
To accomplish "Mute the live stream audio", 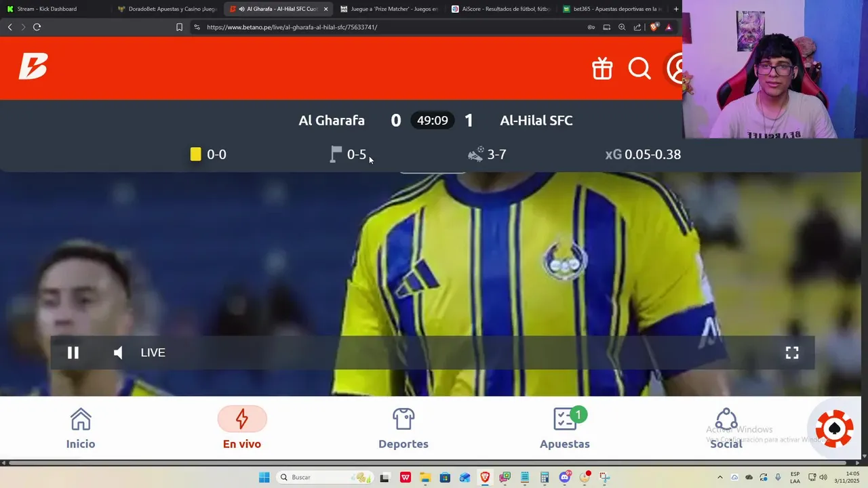I will coord(118,352).
